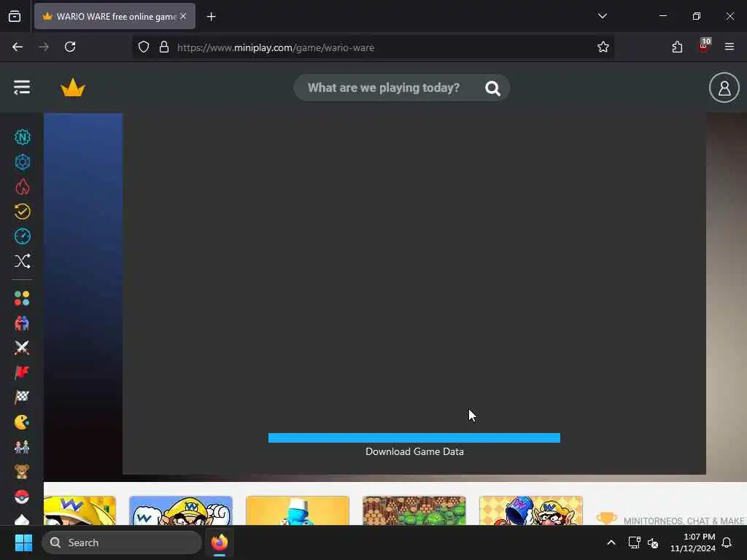The width and height of the screenshot is (747, 560).
Task: Show hidden system tray icons
Action: click(x=611, y=542)
